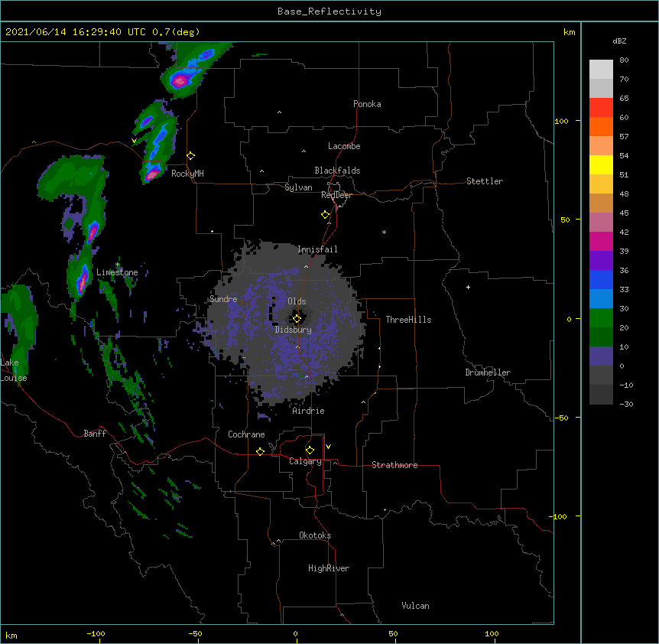This screenshot has width=659, height=644.
Task: Click the white asterisk marker east of Innisfail
Action: pos(384,232)
